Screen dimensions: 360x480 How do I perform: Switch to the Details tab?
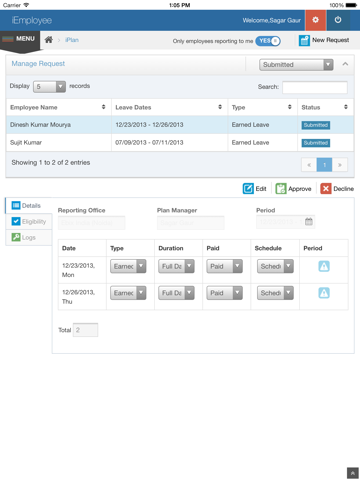[29, 206]
